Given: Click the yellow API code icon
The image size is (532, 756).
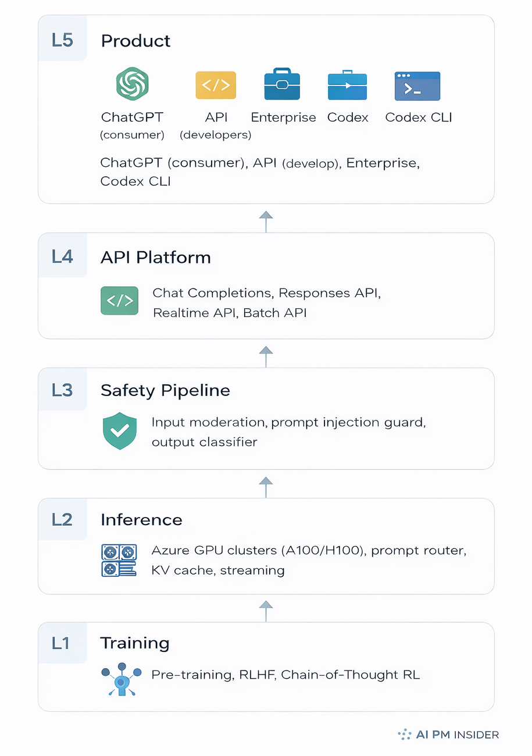Looking at the screenshot, I should point(215,85).
